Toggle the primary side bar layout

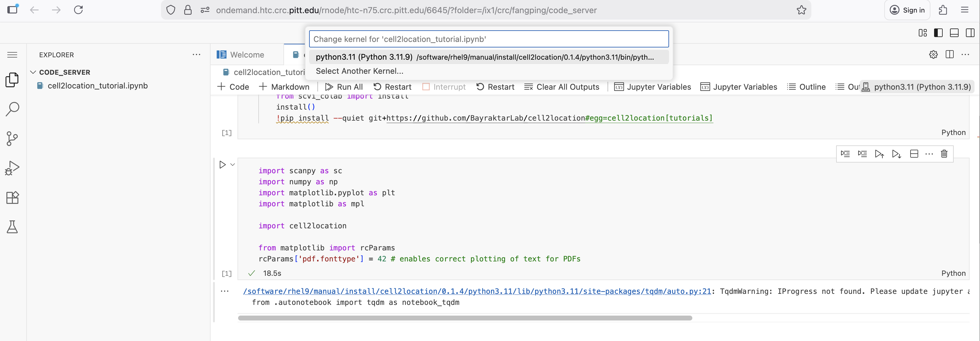click(x=938, y=33)
